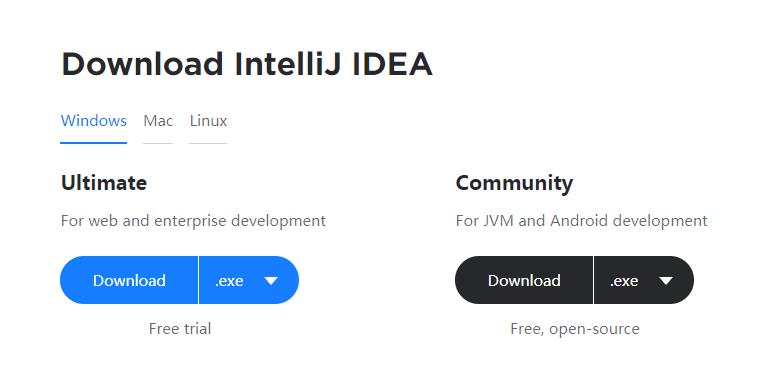The width and height of the screenshot is (764, 386).
Task: Click the web and enterprise development description
Action: (x=193, y=221)
